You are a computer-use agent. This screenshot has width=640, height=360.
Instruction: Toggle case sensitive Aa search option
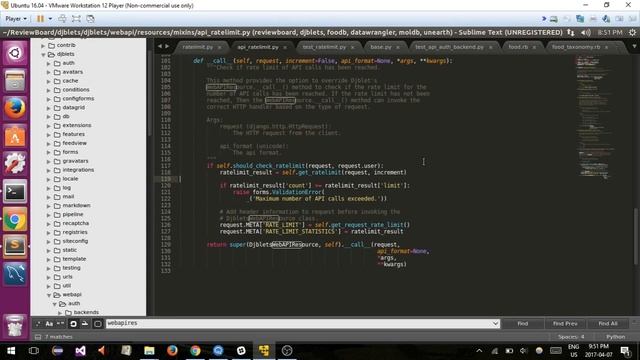49,324
